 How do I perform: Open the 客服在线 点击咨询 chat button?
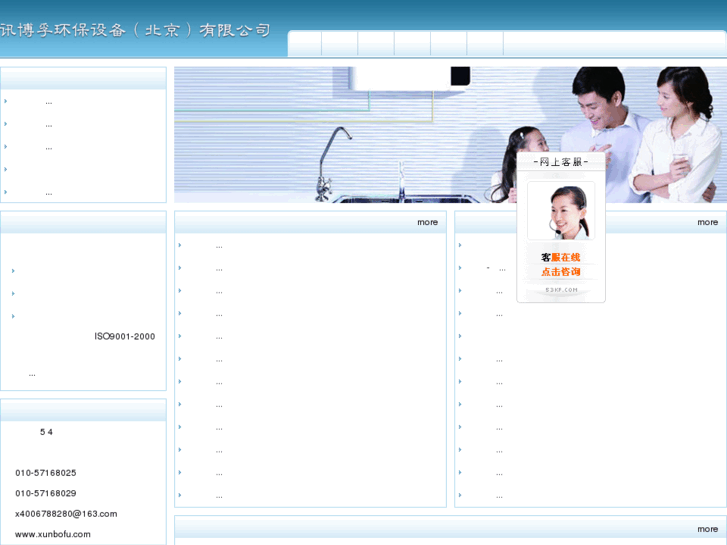tap(561, 264)
